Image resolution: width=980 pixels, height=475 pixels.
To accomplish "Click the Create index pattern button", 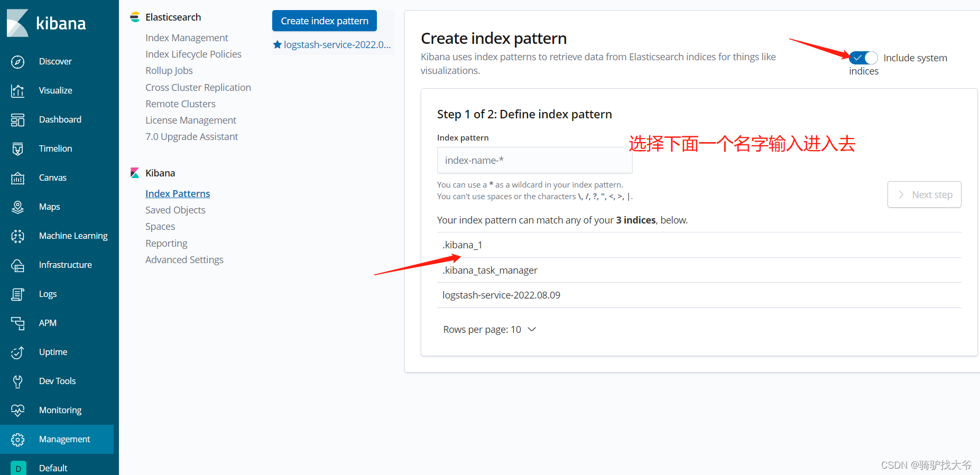I will pyautogui.click(x=324, y=21).
